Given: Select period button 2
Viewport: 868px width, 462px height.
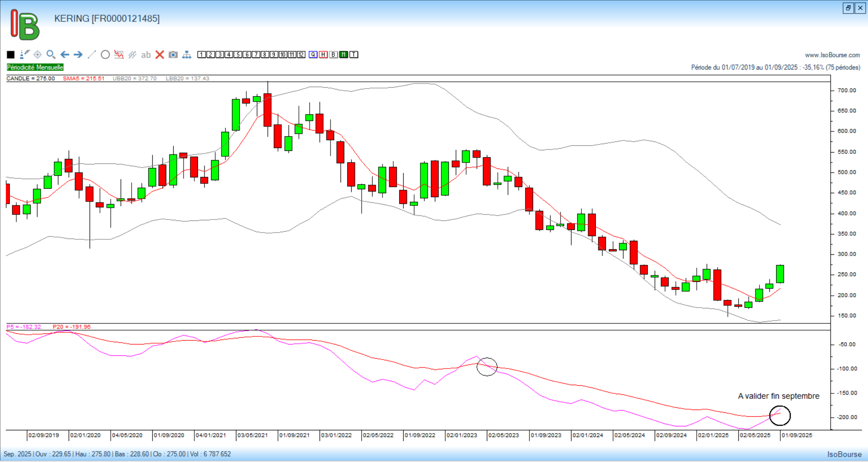Looking at the screenshot, I should click(211, 55).
